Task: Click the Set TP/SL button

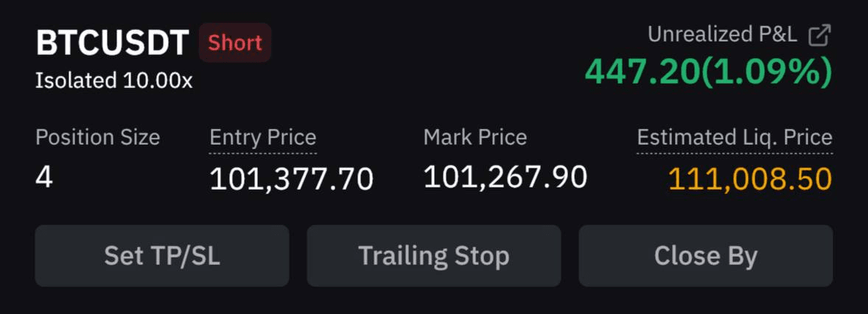Action: pos(162,256)
